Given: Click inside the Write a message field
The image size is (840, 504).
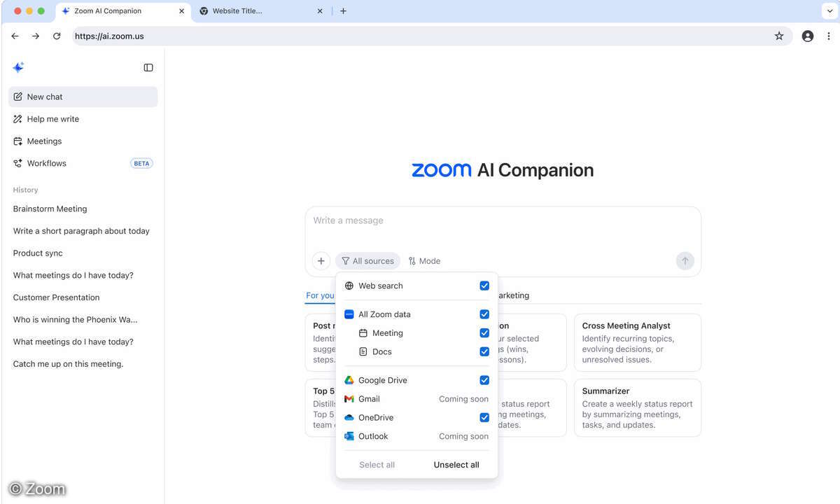Looking at the screenshot, I should [x=420, y=220].
